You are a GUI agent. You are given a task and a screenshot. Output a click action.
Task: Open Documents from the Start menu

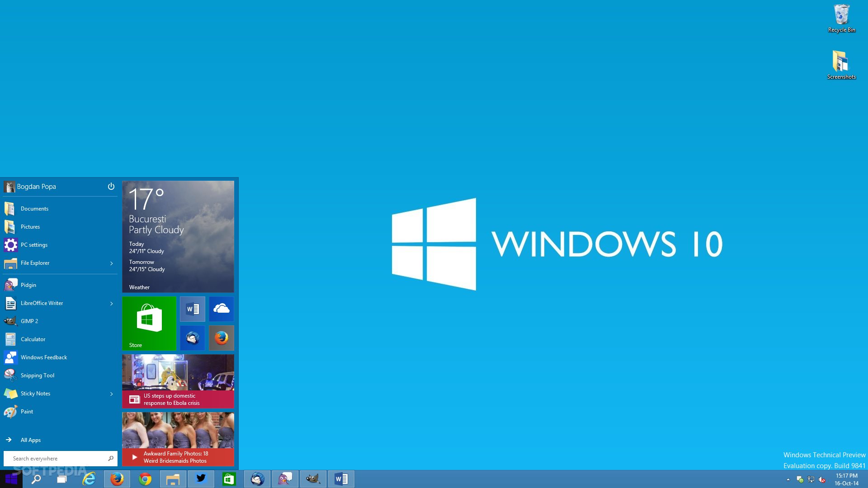[60, 209]
